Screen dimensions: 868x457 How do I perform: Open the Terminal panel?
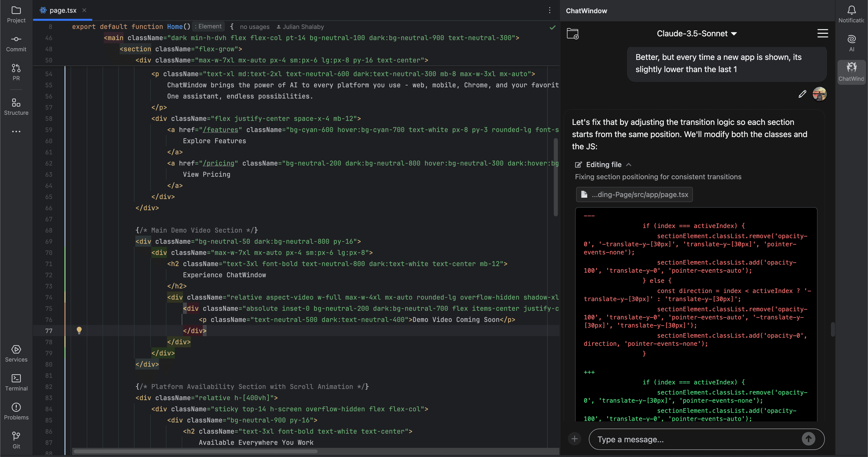coord(16,382)
